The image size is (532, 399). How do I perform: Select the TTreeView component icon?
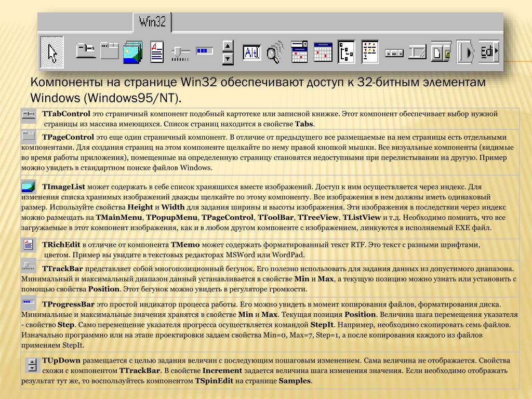point(347,52)
